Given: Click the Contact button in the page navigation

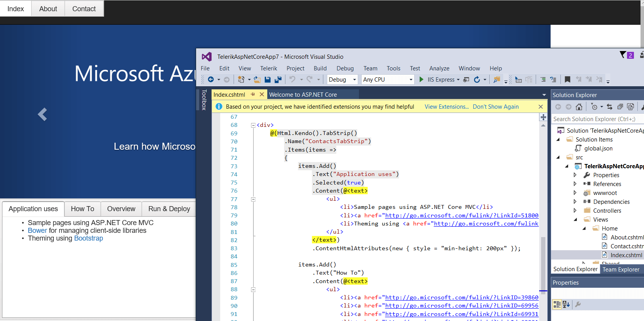Looking at the screenshot, I should [84, 9].
